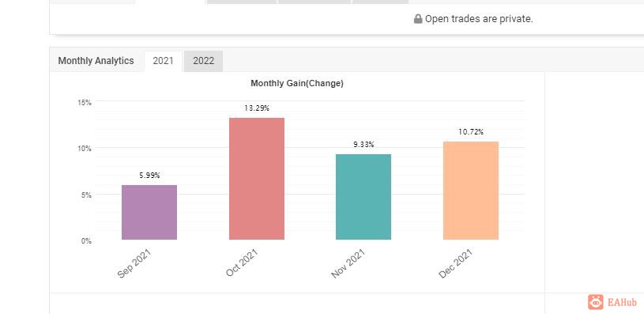The height and width of the screenshot is (314, 644).
Task: Click the teal Nov 2021 bar
Action: pyautogui.click(x=363, y=197)
